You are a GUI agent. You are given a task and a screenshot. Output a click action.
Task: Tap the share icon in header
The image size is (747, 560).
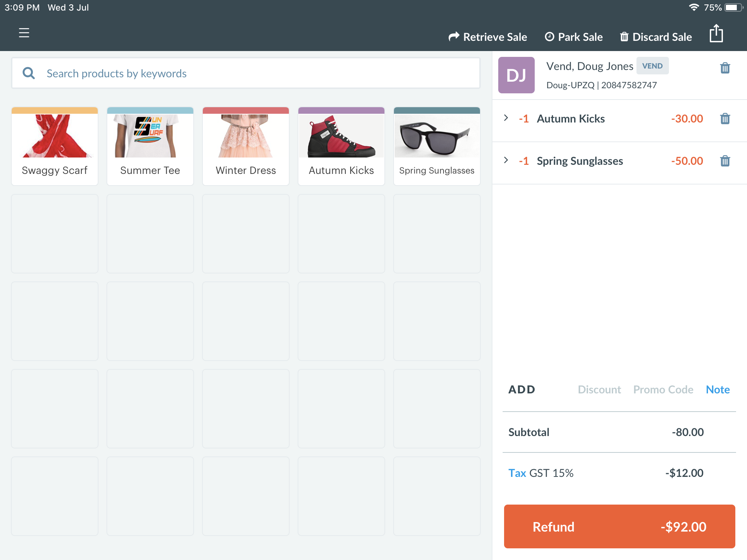click(716, 34)
